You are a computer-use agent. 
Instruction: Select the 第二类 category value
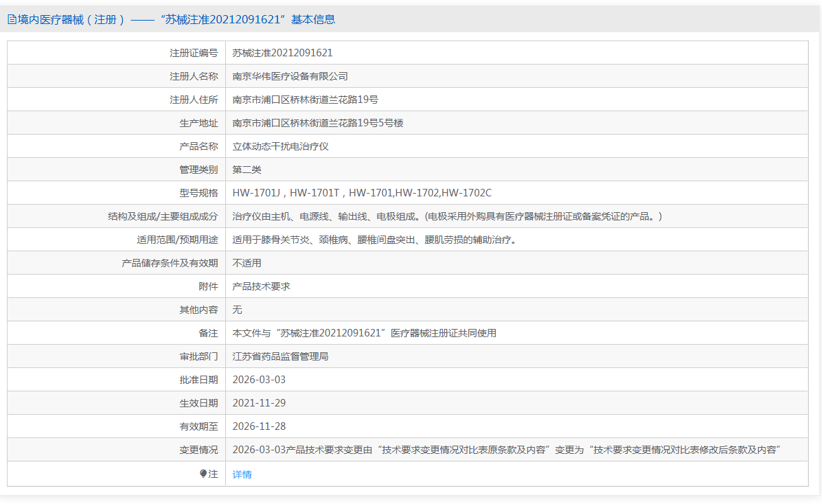[x=247, y=170]
